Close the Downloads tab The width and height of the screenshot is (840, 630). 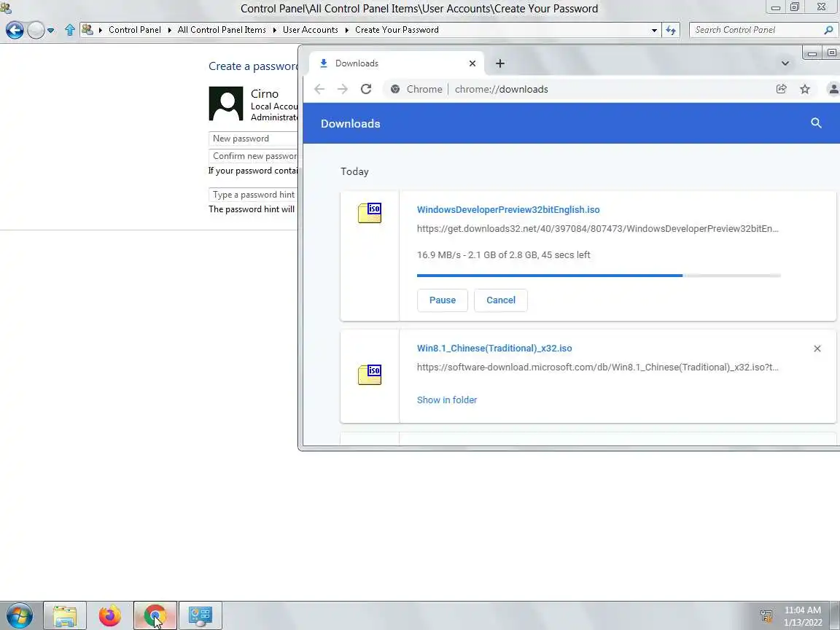472,63
